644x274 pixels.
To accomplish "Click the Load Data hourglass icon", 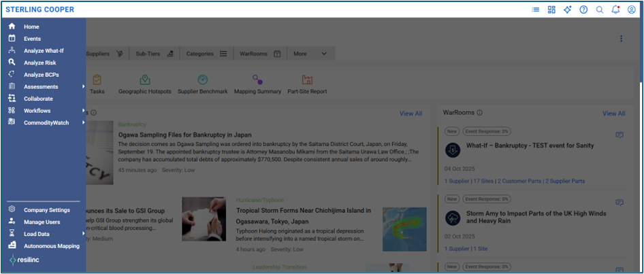I will (x=12, y=234).
